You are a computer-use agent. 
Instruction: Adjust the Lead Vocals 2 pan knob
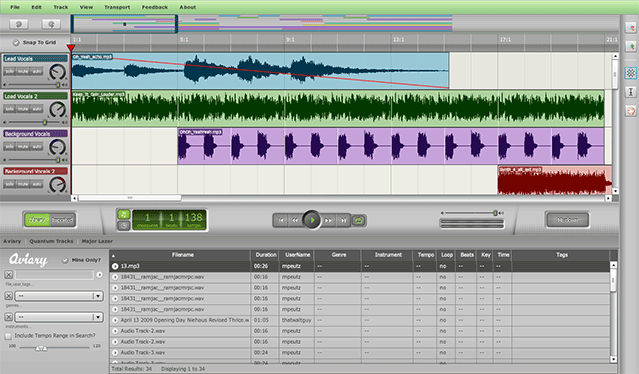coord(57,110)
